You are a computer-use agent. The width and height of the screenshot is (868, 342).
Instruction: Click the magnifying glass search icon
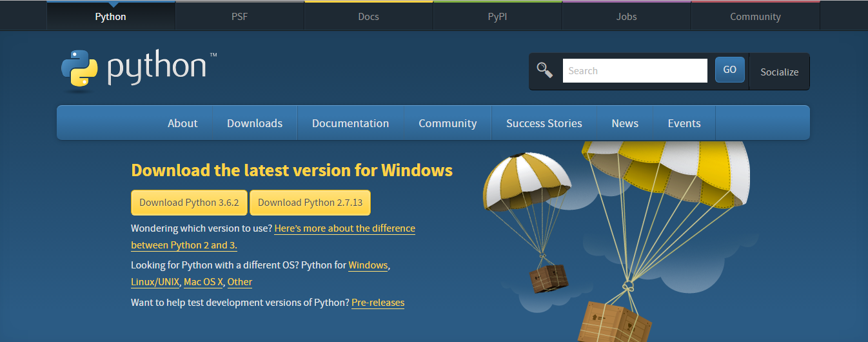click(545, 70)
